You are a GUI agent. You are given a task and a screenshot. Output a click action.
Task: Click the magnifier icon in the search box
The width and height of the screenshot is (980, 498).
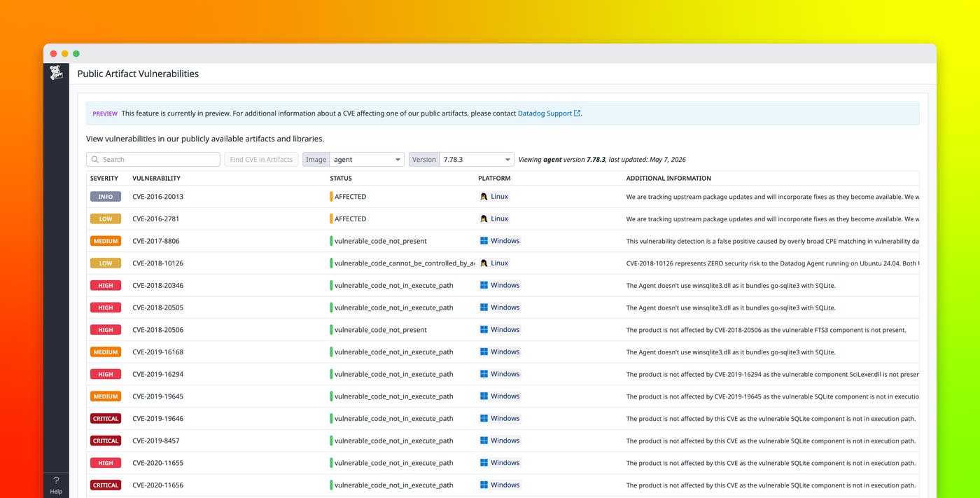pos(95,160)
